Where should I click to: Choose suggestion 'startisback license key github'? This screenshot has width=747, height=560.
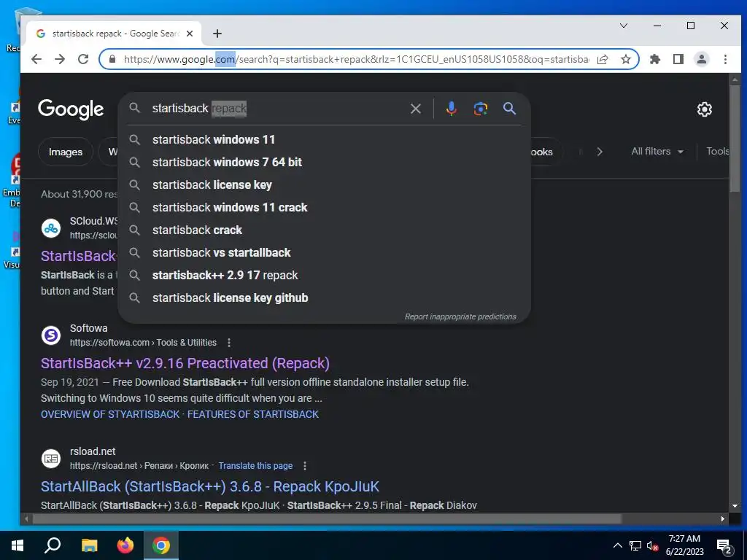tap(325, 298)
